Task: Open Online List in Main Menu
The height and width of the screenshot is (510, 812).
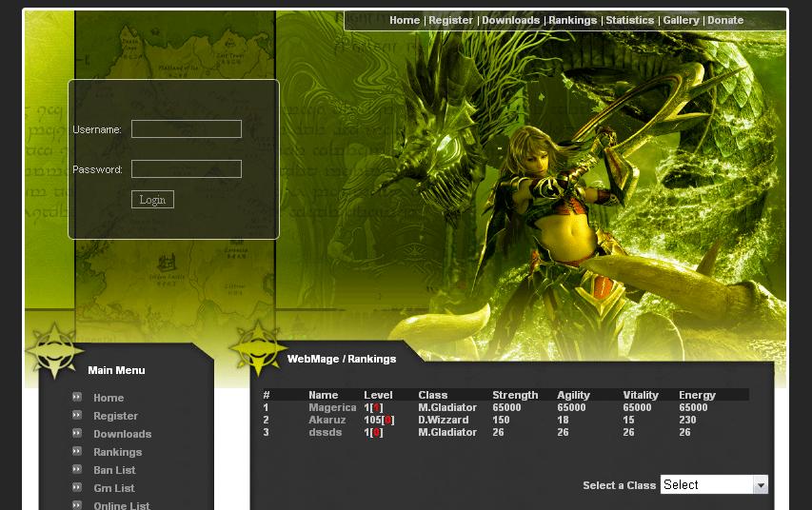Action: tap(122, 505)
